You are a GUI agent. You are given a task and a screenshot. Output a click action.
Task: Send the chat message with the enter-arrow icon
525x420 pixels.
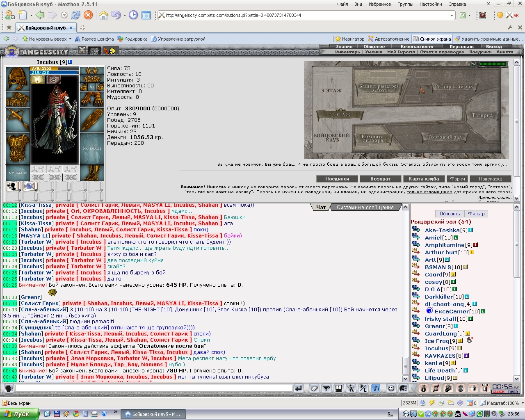pos(298,388)
